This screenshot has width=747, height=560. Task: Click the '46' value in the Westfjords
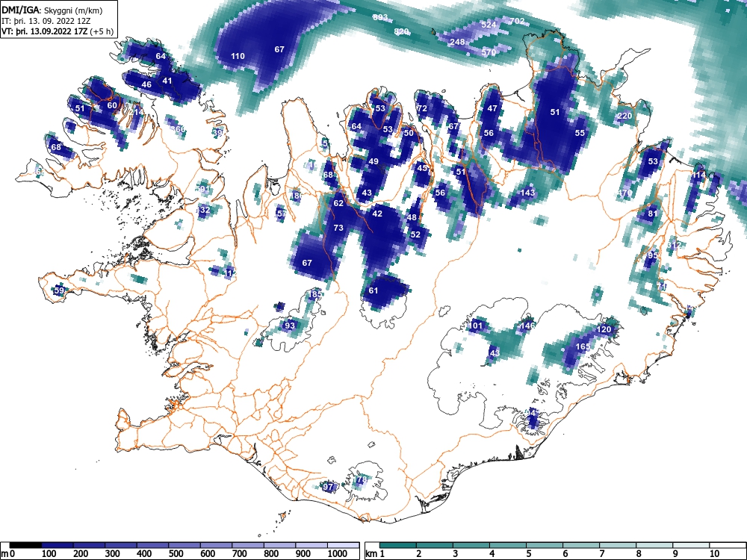click(146, 85)
